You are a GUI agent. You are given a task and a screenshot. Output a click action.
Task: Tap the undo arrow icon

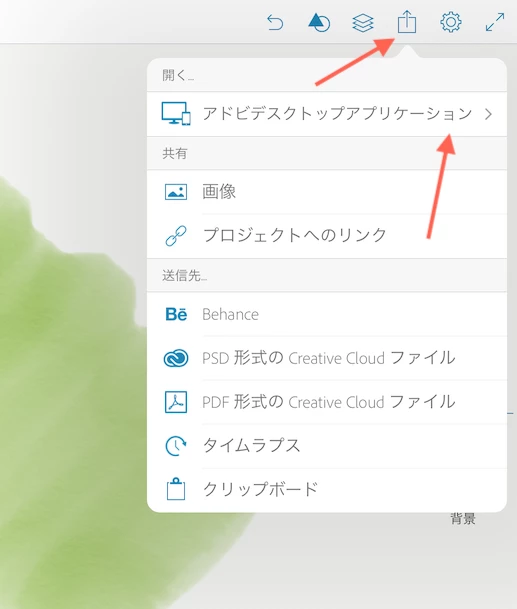pos(275,23)
